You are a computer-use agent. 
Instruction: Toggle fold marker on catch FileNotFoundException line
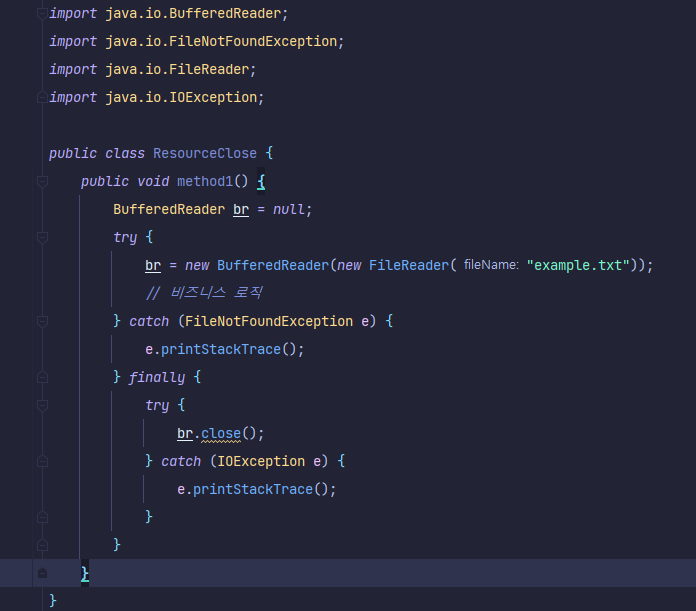click(x=42, y=321)
